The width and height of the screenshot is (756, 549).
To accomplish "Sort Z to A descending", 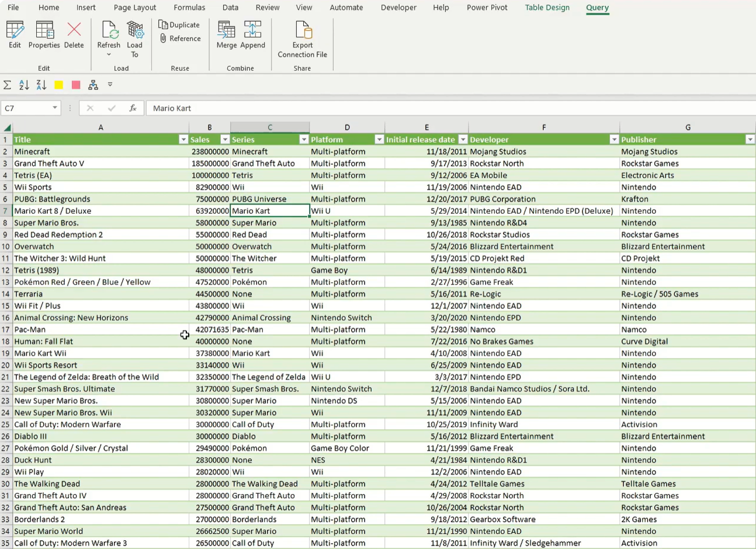I will [x=41, y=85].
